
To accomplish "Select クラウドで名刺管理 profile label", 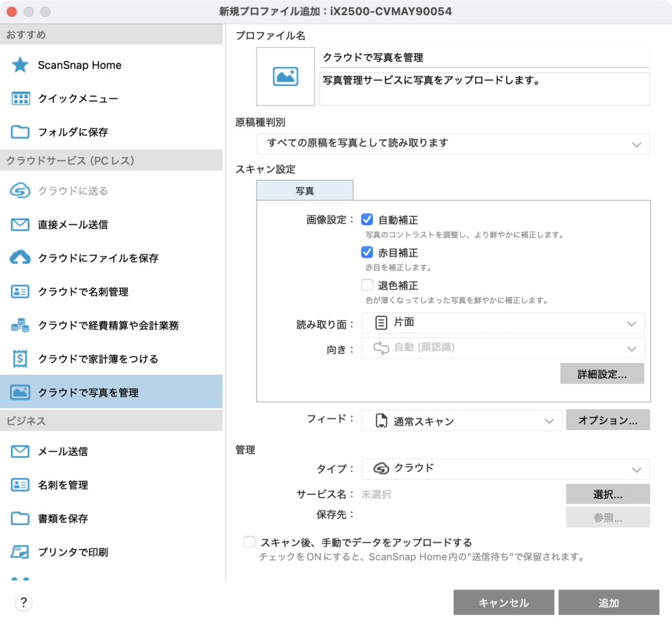I will click(83, 291).
